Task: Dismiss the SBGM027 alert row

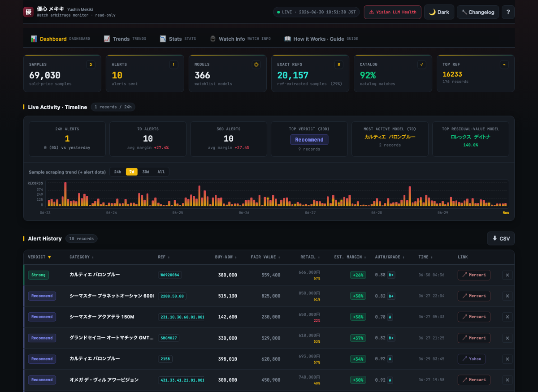Action: (x=508, y=338)
